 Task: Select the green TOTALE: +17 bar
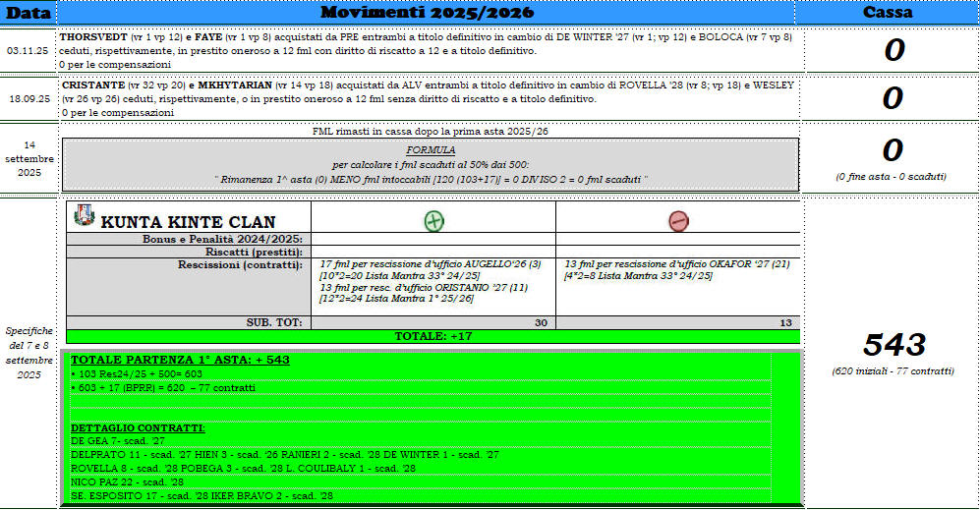432,336
